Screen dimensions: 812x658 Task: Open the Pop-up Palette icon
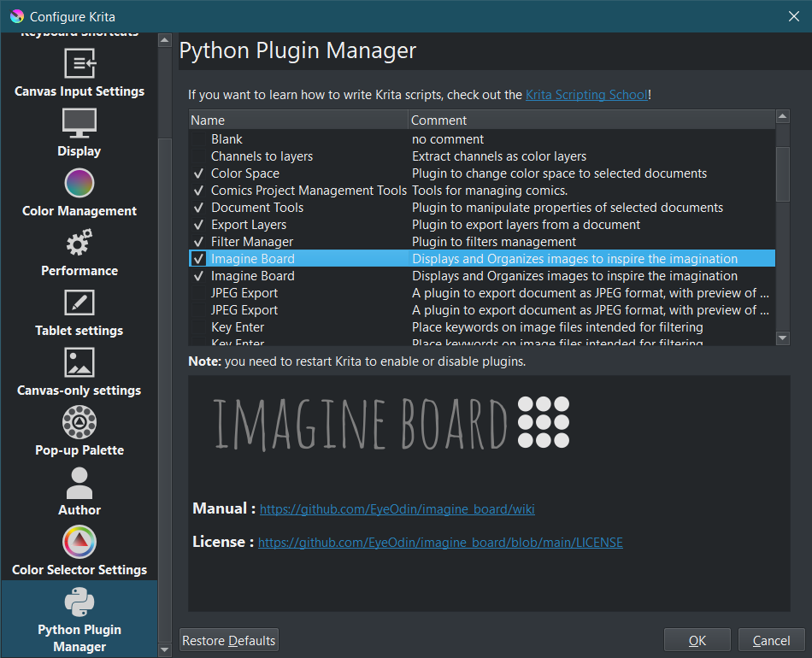pyautogui.click(x=79, y=422)
